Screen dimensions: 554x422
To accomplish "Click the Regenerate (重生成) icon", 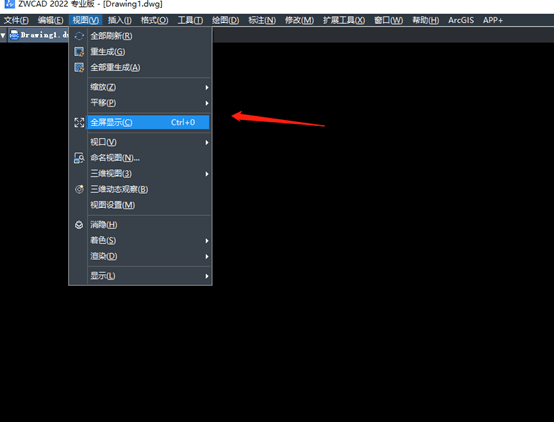I will 79,52.
